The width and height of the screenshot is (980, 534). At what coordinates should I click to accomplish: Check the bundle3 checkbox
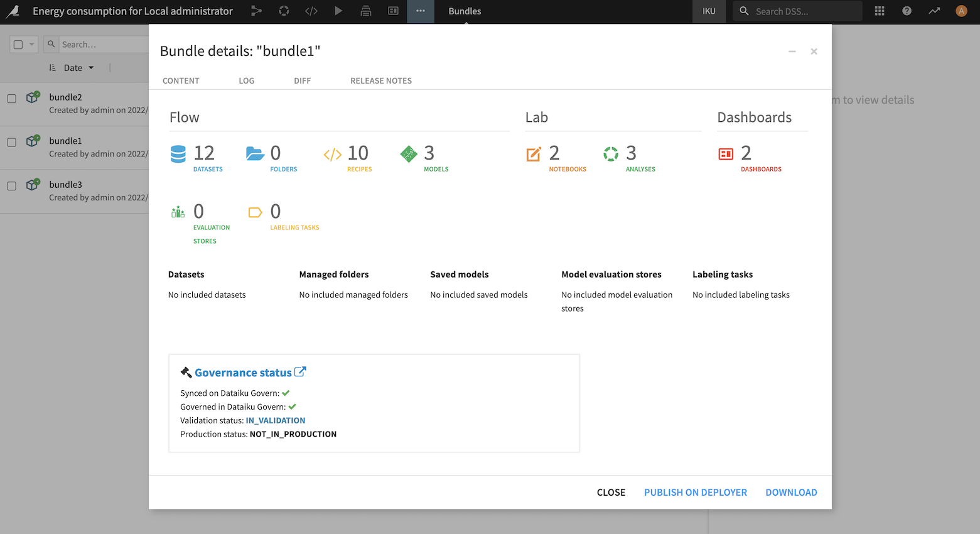pos(11,186)
